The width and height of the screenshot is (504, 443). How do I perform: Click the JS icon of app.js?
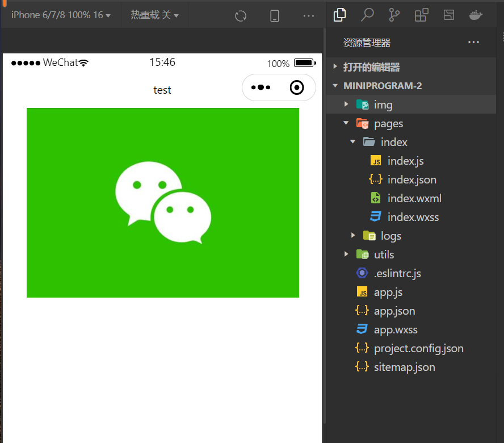pyautogui.click(x=362, y=292)
